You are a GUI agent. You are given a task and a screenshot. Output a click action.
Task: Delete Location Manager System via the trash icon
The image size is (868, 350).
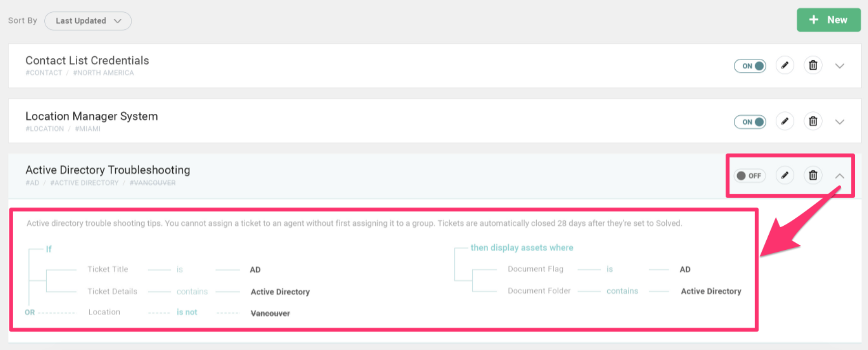pos(813,121)
